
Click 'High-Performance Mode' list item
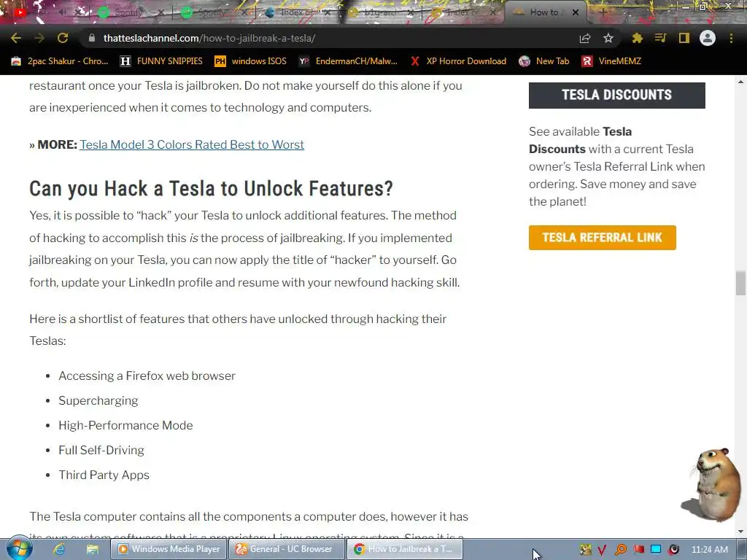click(125, 425)
